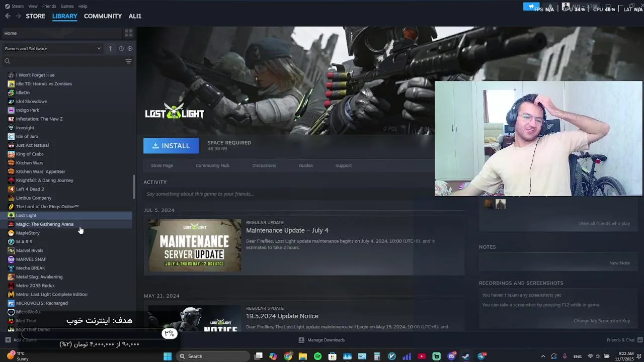Open the Community Hub link

coord(212,165)
